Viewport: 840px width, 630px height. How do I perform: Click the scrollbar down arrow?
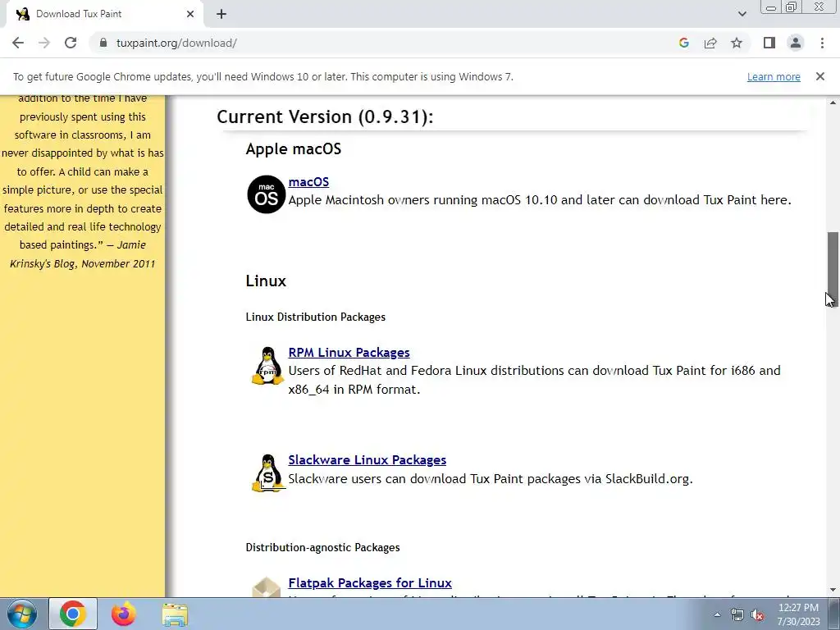click(x=833, y=590)
